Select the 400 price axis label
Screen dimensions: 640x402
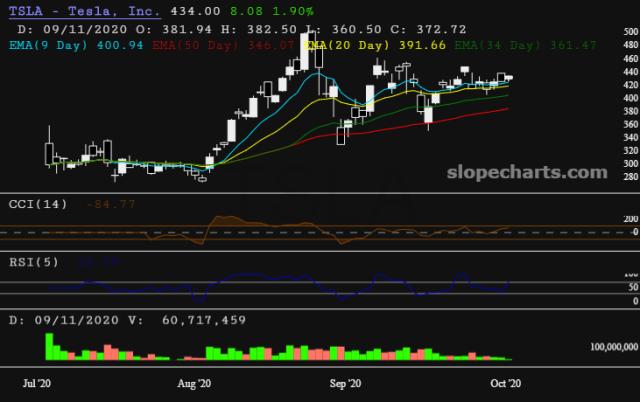[x=631, y=98]
